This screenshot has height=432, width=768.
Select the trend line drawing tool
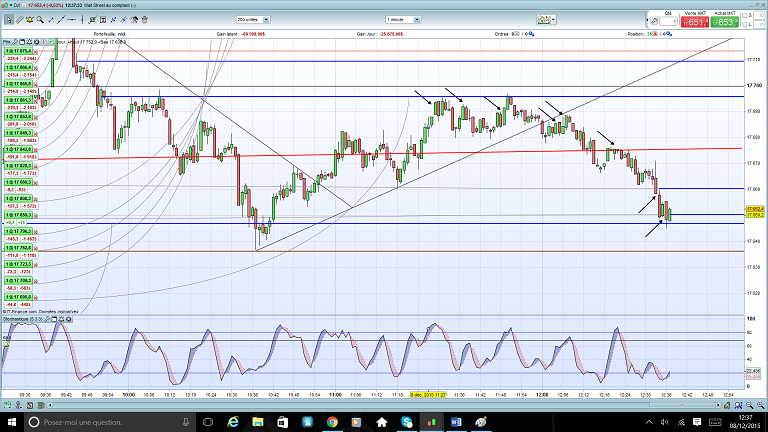pos(61,20)
